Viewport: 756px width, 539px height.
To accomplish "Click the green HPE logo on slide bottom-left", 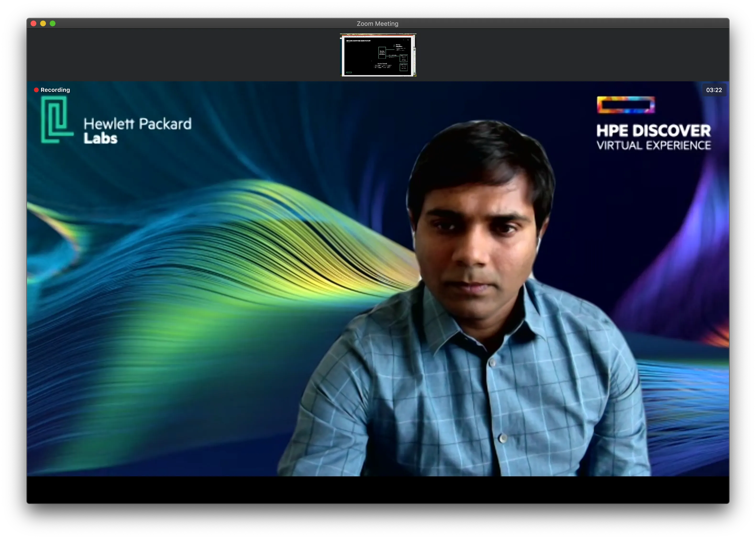I will pyautogui.click(x=349, y=73).
